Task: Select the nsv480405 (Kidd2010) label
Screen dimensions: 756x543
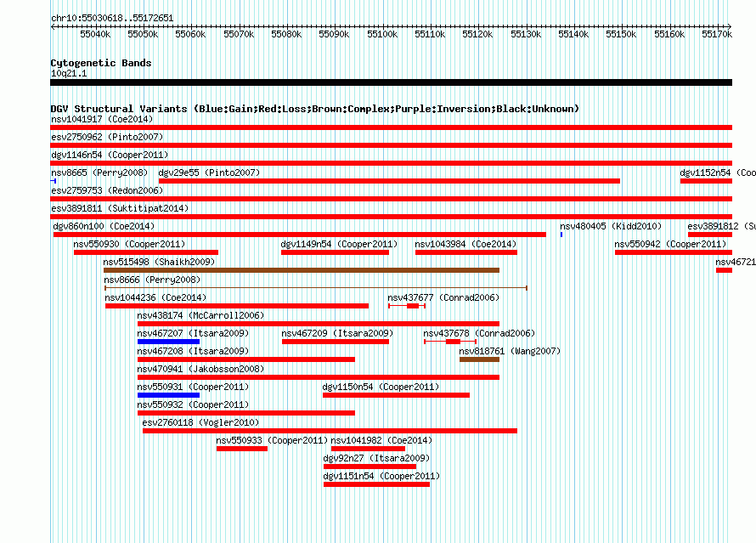Action: pos(611,226)
